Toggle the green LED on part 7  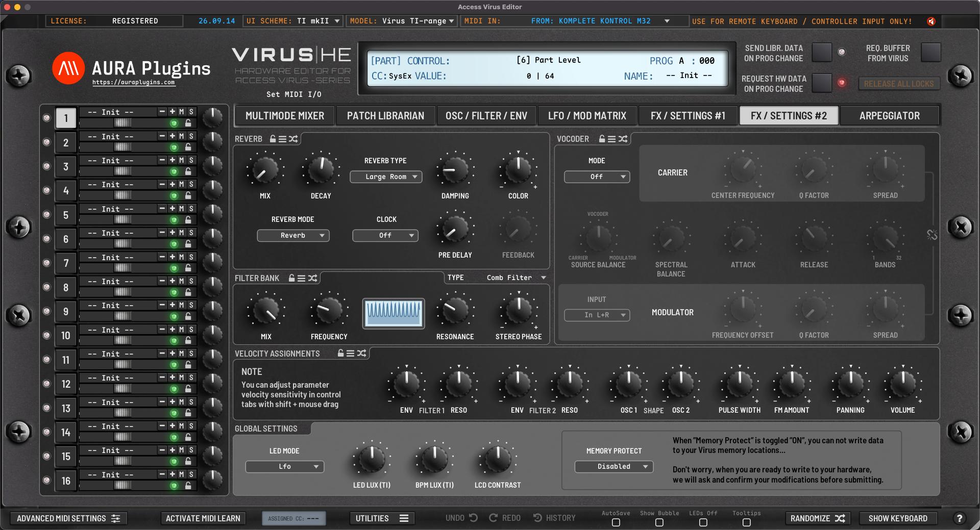(x=174, y=268)
